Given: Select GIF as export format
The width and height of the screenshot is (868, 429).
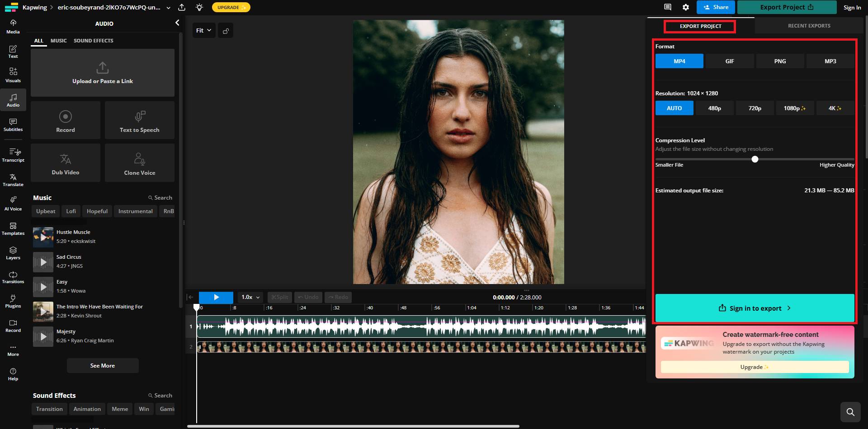Looking at the screenshot, I should tap(729, 61).
